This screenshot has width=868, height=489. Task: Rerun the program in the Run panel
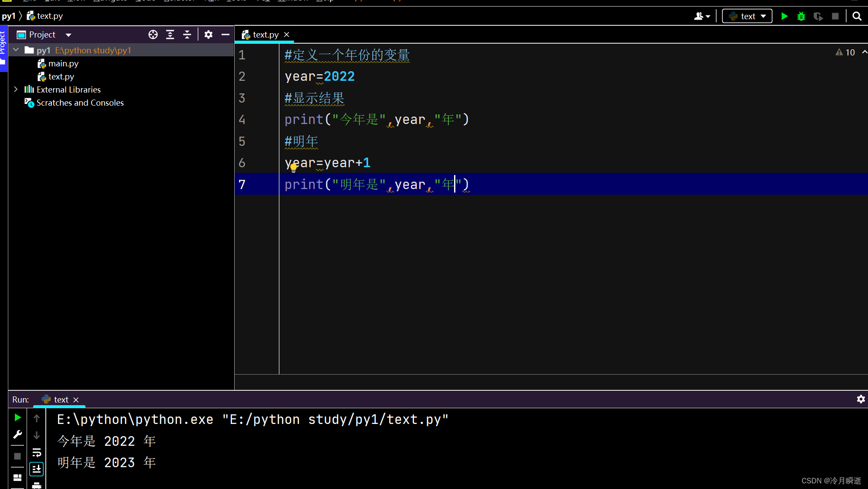click(17, 417)
